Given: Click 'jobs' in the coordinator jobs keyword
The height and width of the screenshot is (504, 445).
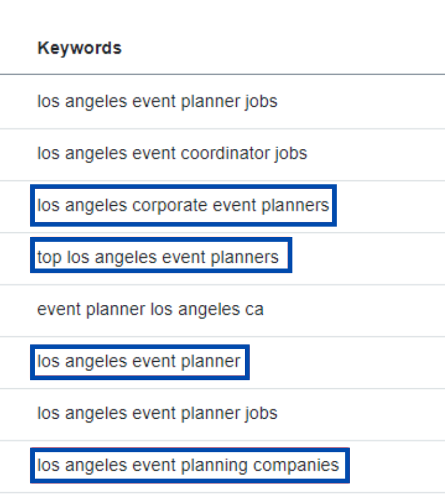Looking at the screenshot, I should [291, 154].
